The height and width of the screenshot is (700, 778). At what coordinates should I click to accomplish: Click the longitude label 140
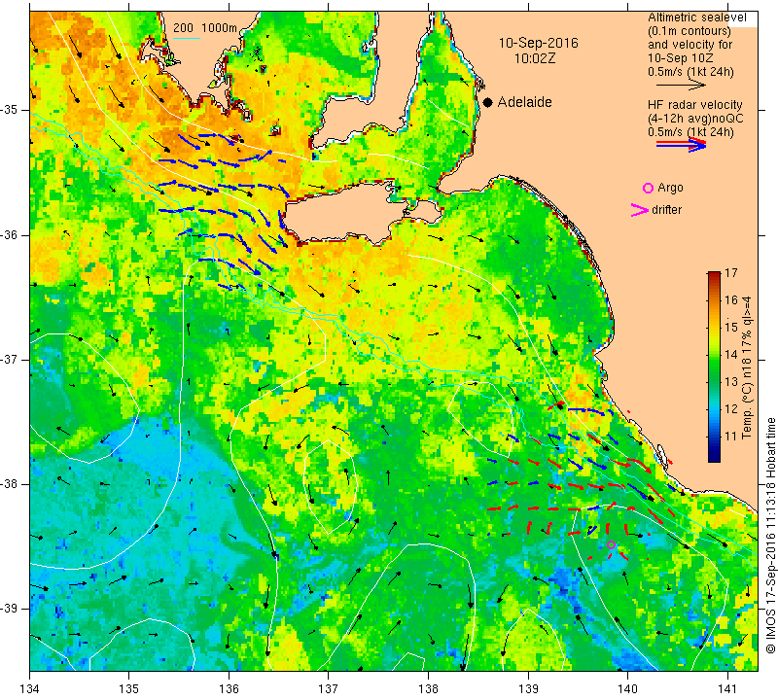627,689
